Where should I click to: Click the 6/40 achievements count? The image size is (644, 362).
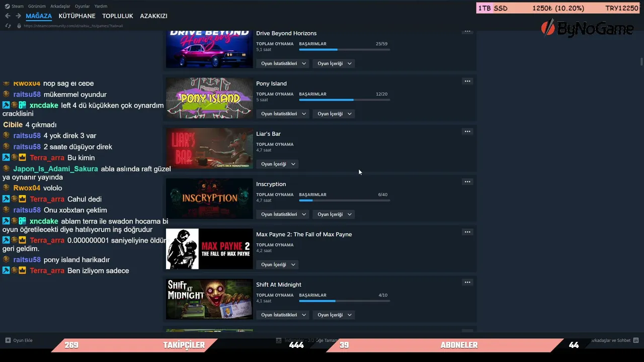pos(383,195)
